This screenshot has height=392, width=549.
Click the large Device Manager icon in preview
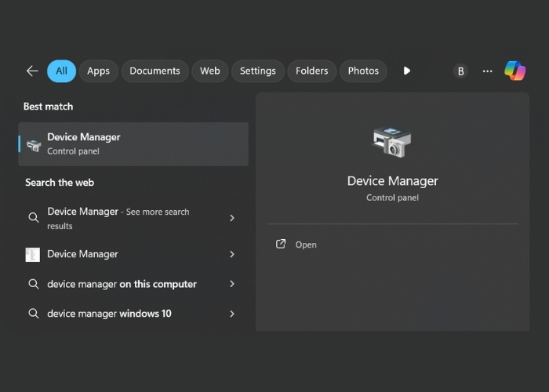tap(391, 143)
